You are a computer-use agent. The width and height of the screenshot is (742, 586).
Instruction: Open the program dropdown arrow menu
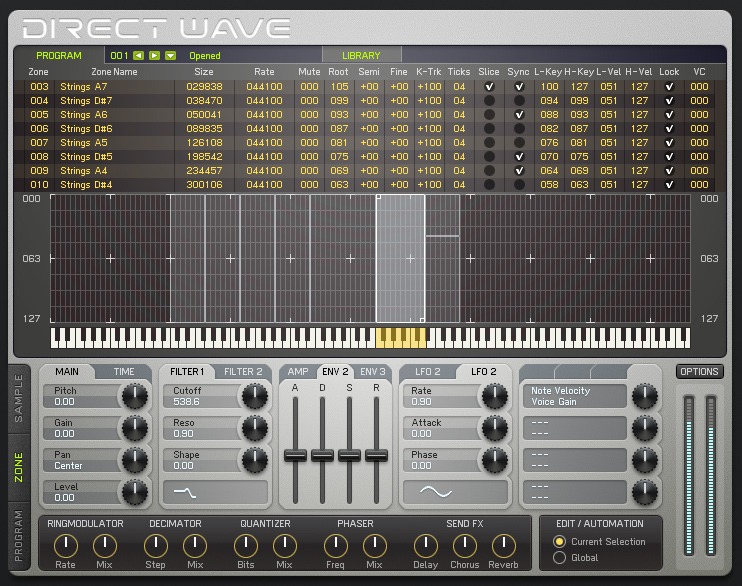(170, 55)
